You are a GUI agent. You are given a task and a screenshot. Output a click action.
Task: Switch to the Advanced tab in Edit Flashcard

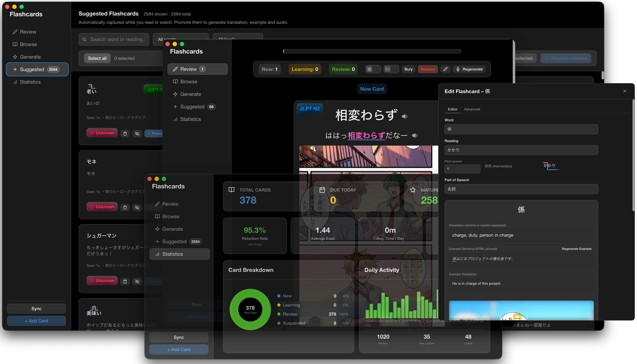[472, 109]
